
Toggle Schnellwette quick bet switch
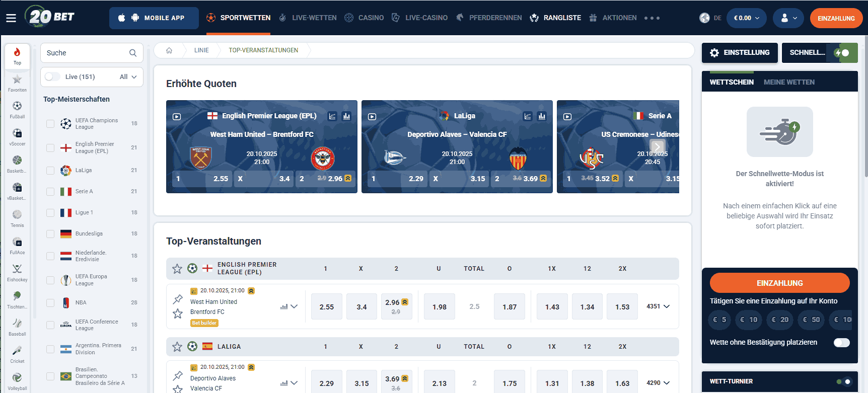coord(843,53)
